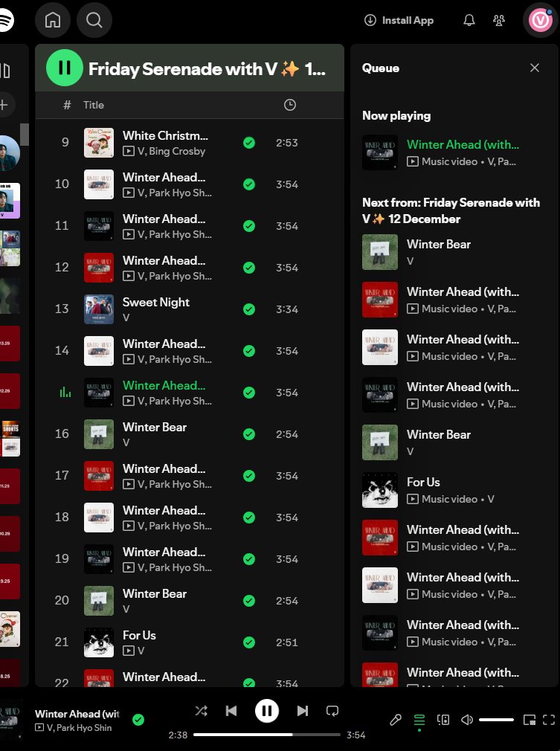
Task: Open the user profile avatar
Action: pos(541,20)
